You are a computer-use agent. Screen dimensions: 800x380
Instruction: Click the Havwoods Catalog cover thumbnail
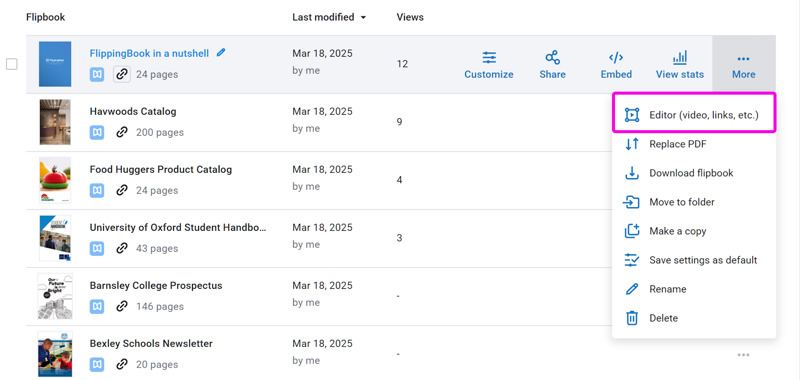pyautogui.click(x=55, y=122)
